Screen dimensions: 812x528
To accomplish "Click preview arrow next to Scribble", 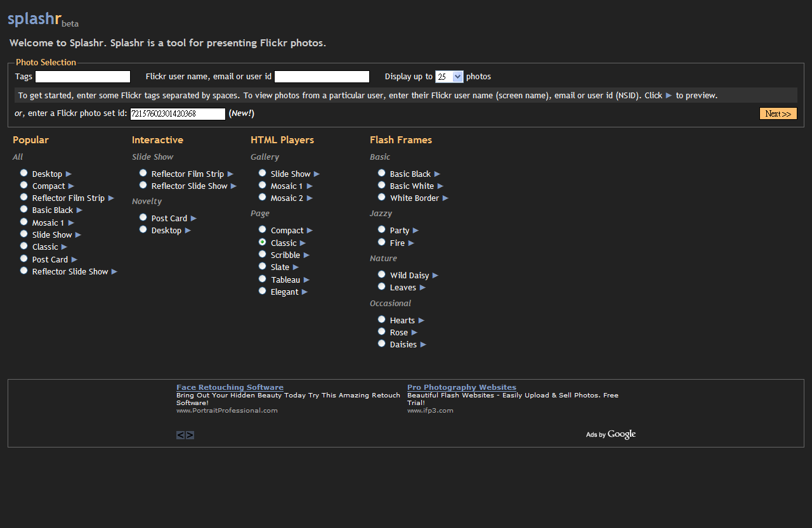I will coord(307,255).
